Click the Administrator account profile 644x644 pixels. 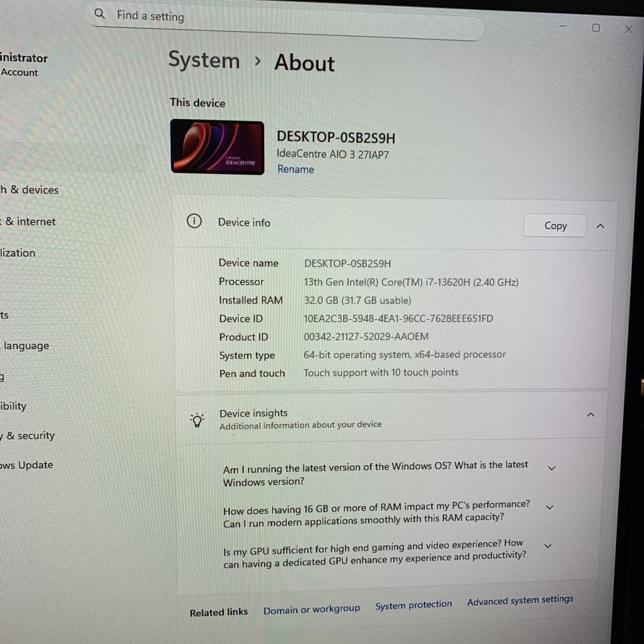24,64
